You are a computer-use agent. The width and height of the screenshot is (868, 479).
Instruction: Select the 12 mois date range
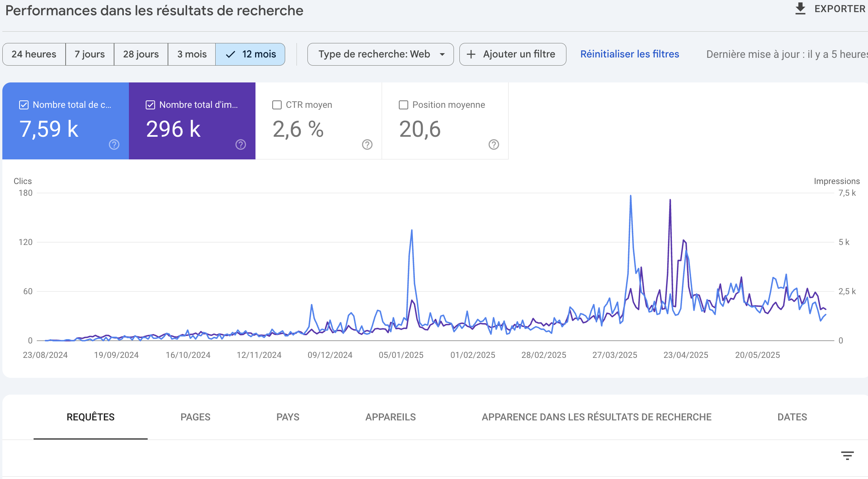tap(250, 54)
